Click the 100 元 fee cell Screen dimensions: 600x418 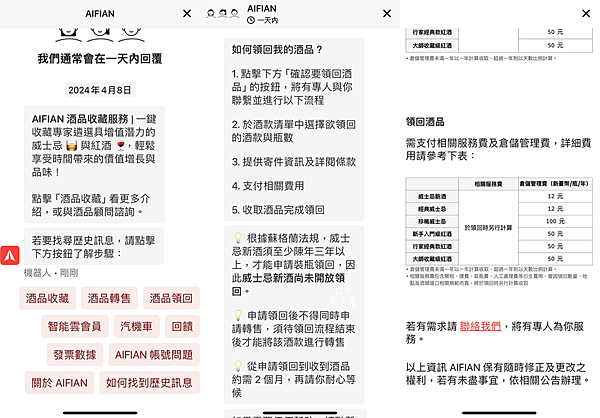(x=555, y=221)
